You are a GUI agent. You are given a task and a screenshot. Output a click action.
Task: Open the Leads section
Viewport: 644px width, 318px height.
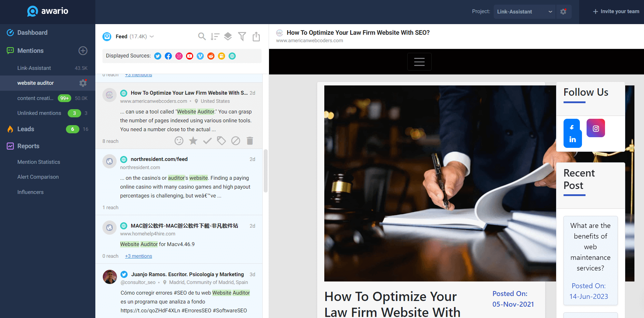26,129
